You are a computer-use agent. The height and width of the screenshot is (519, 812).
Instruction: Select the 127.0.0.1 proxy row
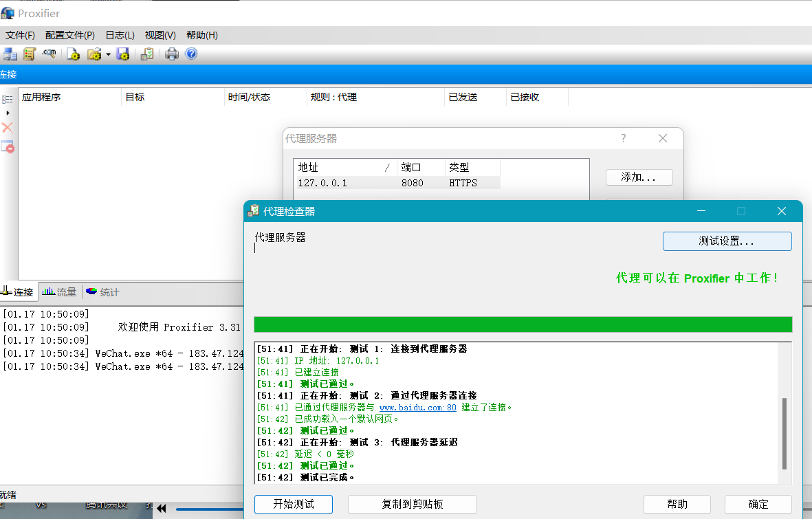(x=397, y=183)
